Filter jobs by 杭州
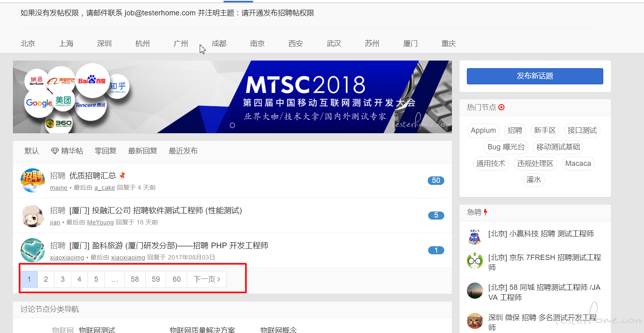The height and width of the screenshot is (333, 644). coord(142,44)
